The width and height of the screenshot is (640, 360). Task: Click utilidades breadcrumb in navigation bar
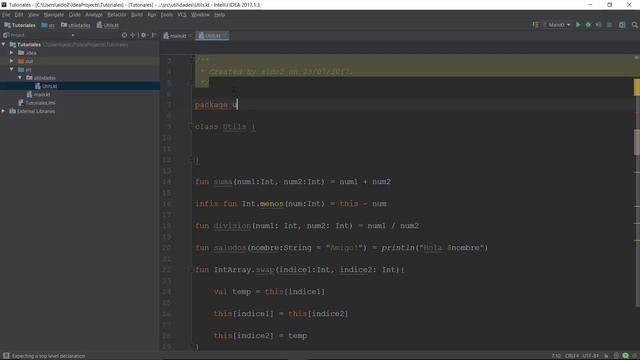(76, 25)
